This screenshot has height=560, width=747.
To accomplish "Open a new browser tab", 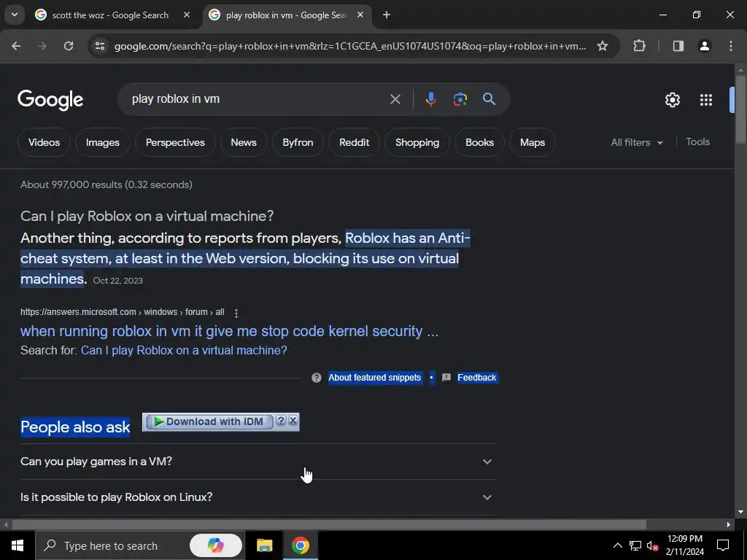I will point(387,15).
